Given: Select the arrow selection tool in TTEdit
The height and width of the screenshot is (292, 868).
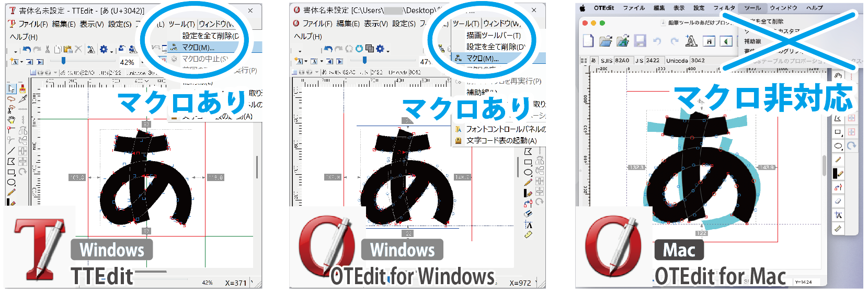Looking at the screenshot, I should pos(11,88).
